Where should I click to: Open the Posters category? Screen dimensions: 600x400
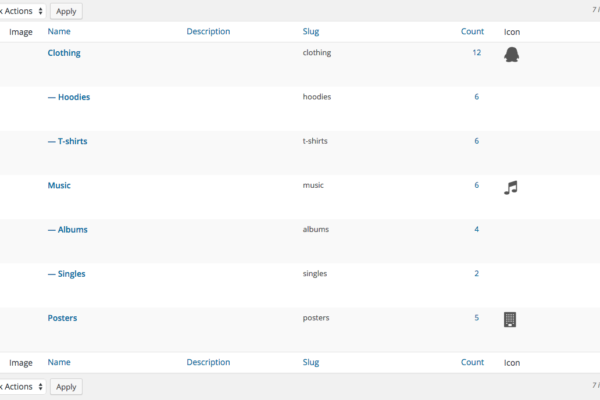pyautogui.click(x=62, y=318)
